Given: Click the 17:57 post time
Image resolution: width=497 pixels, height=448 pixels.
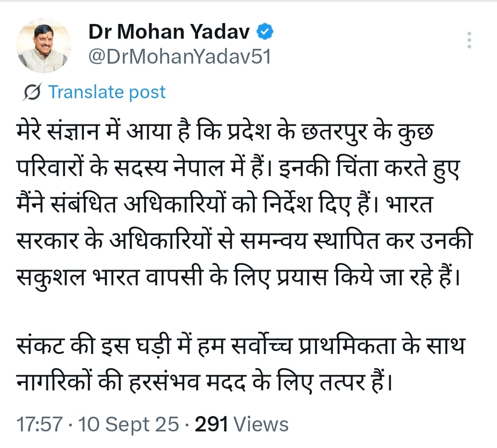Looking at the screenshot, I should 39,424.
